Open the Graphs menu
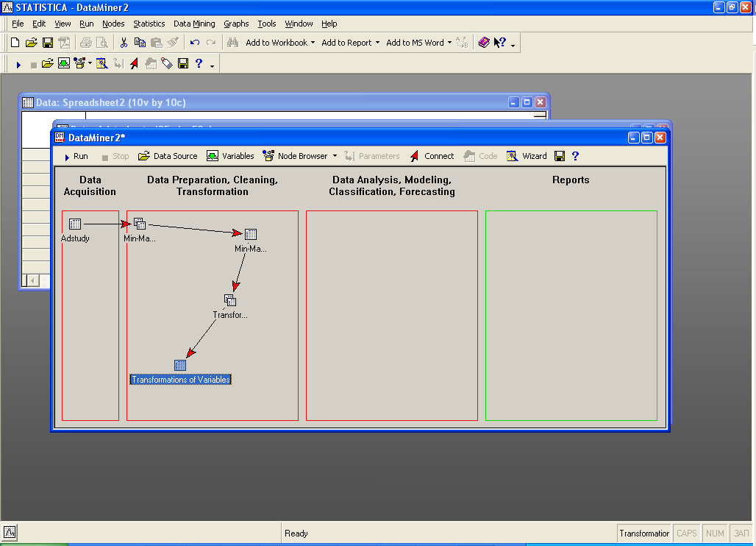Screen dimensions: 756x546 [x=236, y=24]
